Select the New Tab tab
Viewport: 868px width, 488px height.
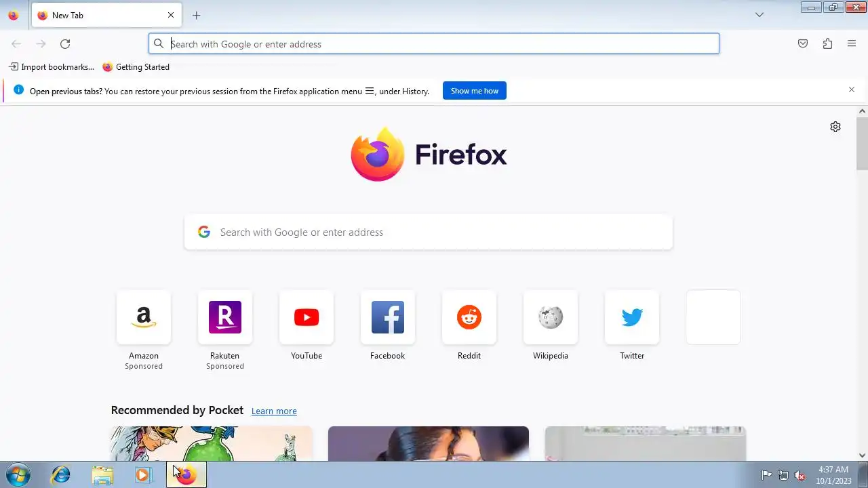coord(105,15)
